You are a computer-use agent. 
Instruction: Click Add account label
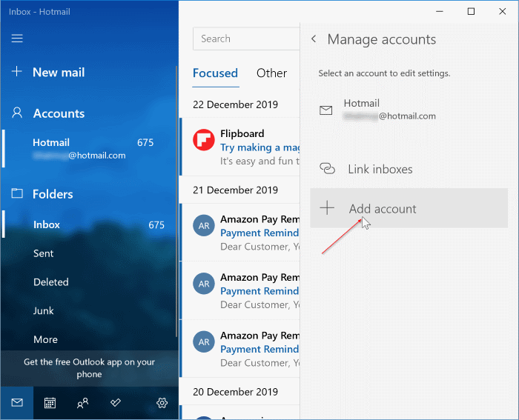pyautogui.click(x=383, y=209)
